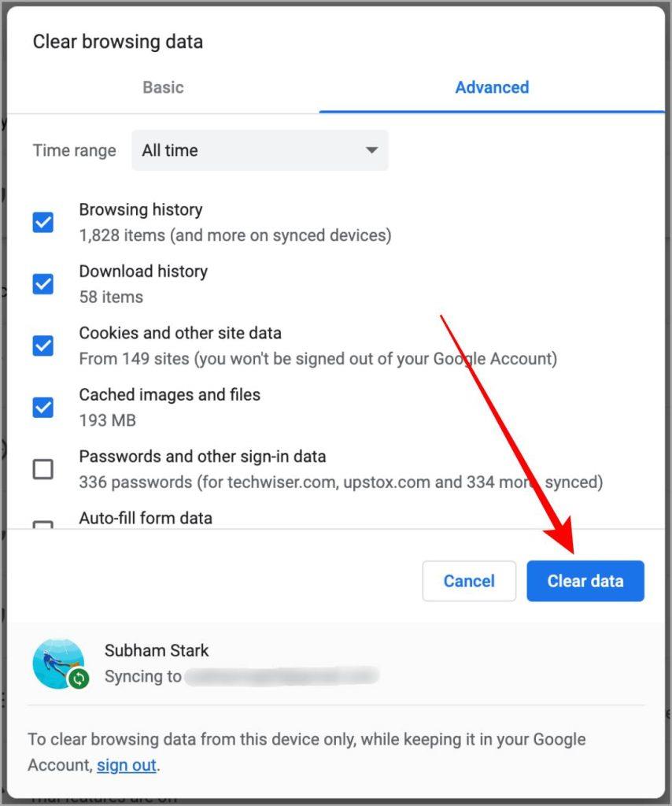Uncheck the Browsing history checkbox

[42, 222]
